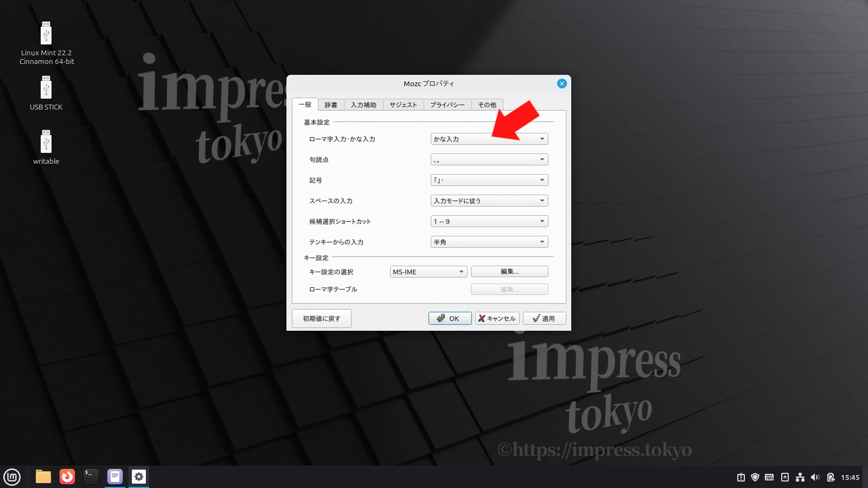Expand the スペースの入力 dropdown

click(x=489, y=201)
